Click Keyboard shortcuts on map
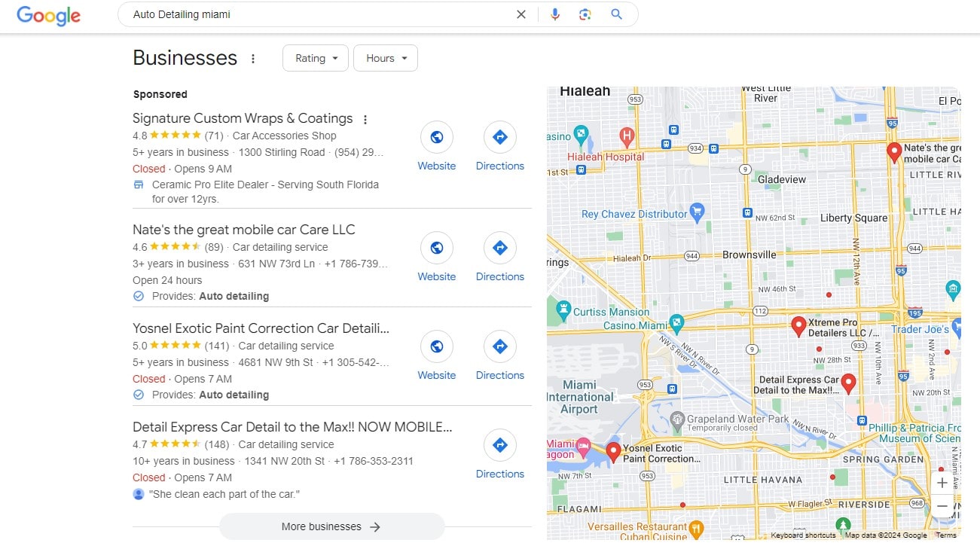 point(803,535)
